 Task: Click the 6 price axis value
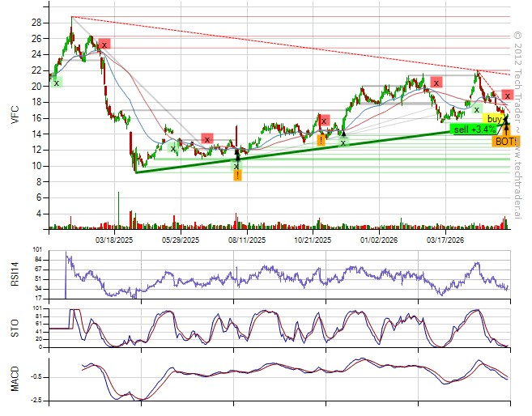click(x=39, y=198)
